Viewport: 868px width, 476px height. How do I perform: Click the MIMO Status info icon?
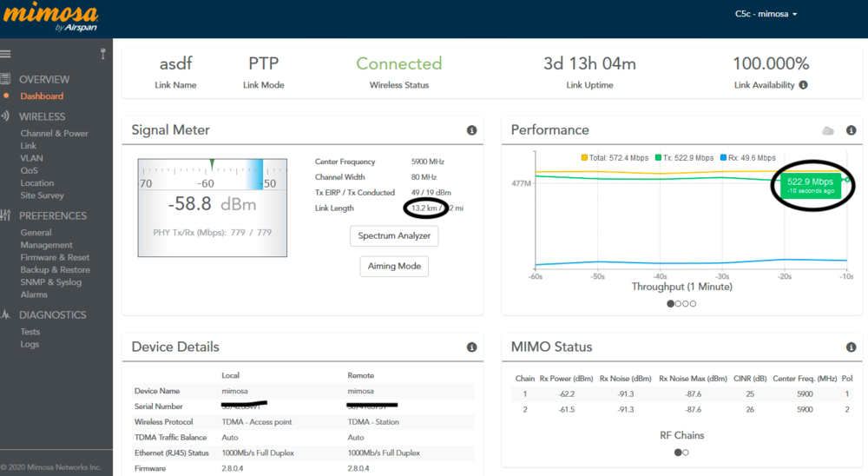[x=852, y=347]
